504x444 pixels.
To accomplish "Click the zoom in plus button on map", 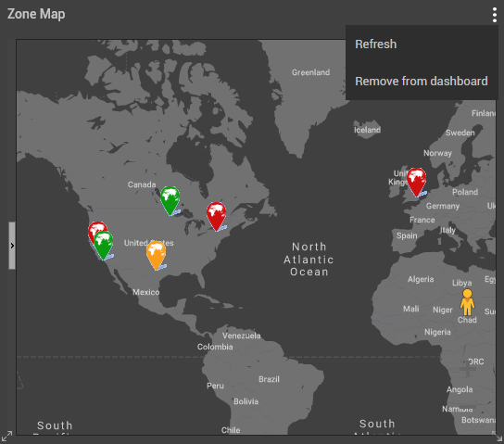I will pyautogui.click(x=468, y=368).
